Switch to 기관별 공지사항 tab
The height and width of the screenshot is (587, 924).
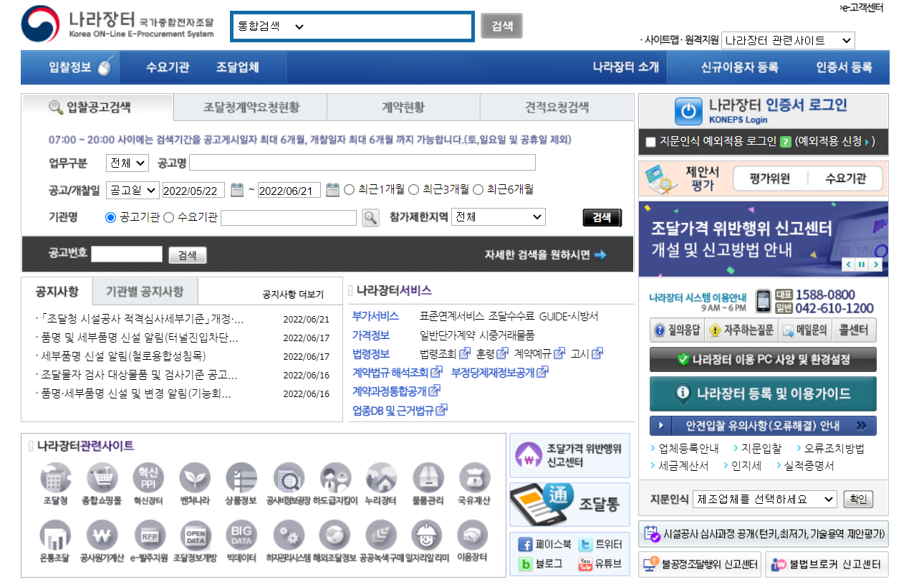pos(145,292)
